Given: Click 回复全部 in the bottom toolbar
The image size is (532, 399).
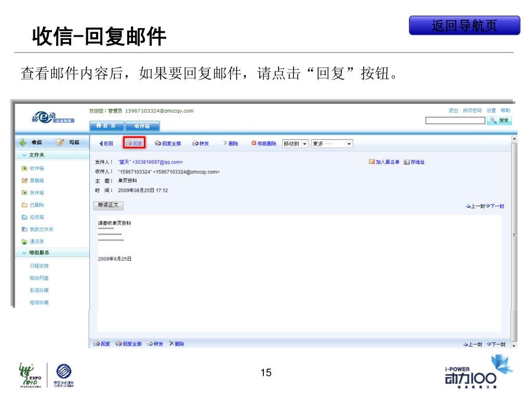Looking at the screenshot, I should (129, 344).
